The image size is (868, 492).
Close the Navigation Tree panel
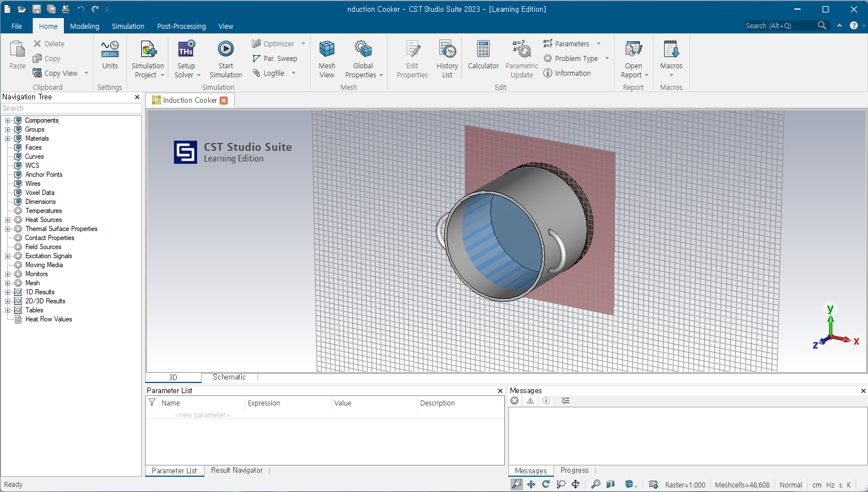pos(137,97)
